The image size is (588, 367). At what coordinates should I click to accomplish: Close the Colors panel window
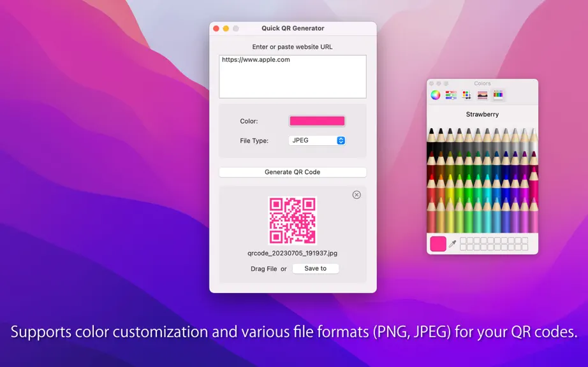(431, 83)
